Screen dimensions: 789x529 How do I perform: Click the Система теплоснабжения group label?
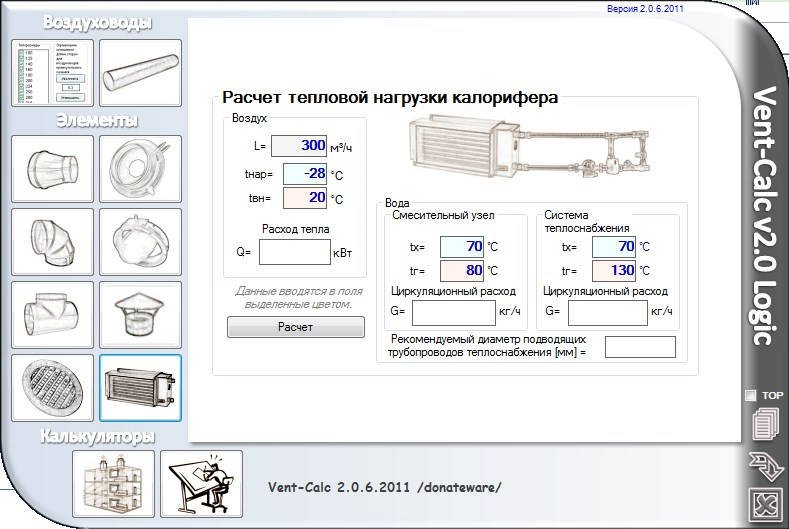point(587,221)
